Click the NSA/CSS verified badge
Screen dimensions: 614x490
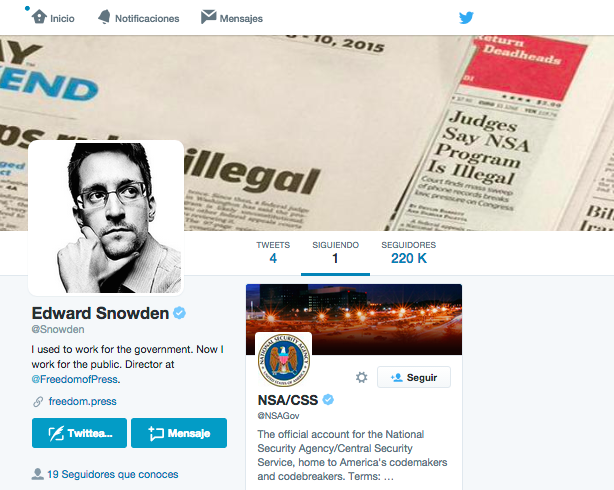click(328, 400)
